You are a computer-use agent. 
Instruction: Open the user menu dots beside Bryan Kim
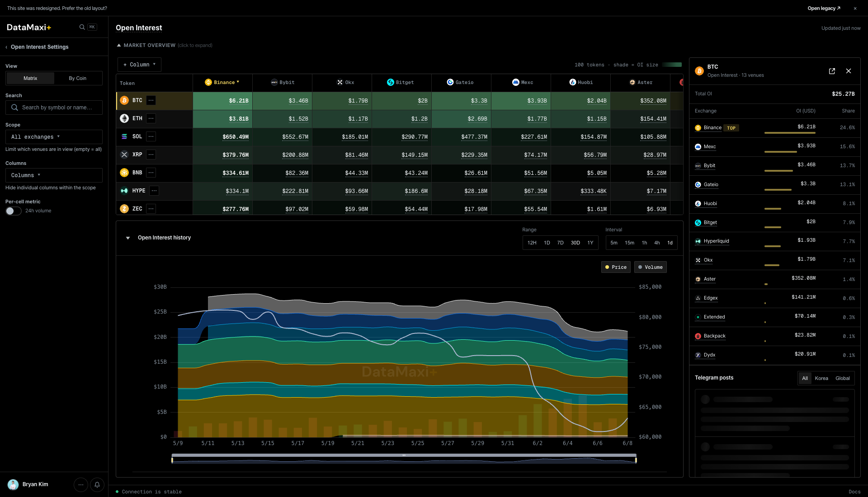81,485
